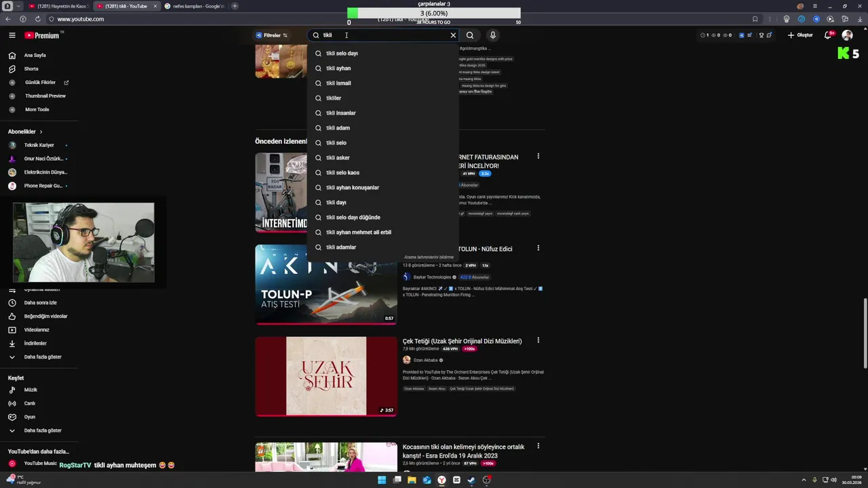
Task: Clear the search box text
Action: (453, 35)
